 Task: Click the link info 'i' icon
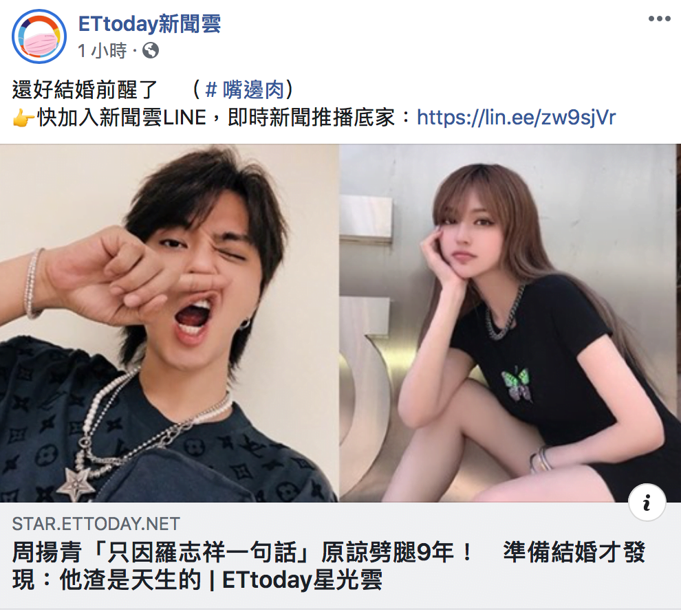647,503
